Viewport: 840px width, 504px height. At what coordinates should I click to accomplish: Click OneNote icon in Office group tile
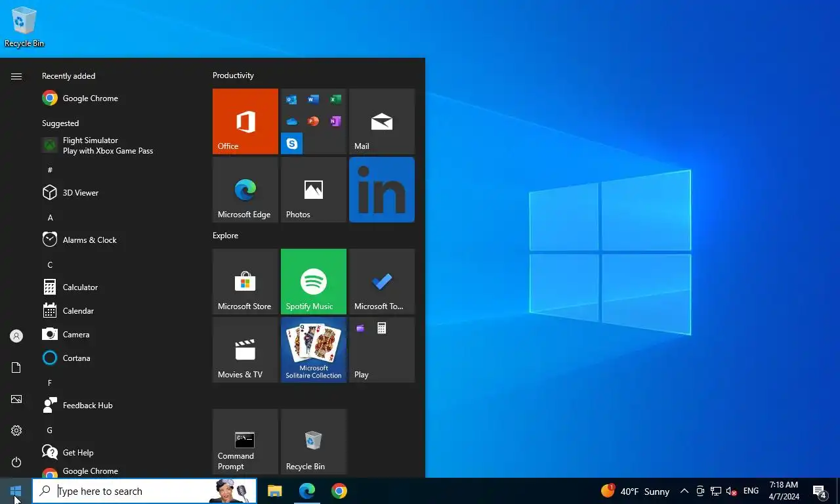tap(335, 121)
